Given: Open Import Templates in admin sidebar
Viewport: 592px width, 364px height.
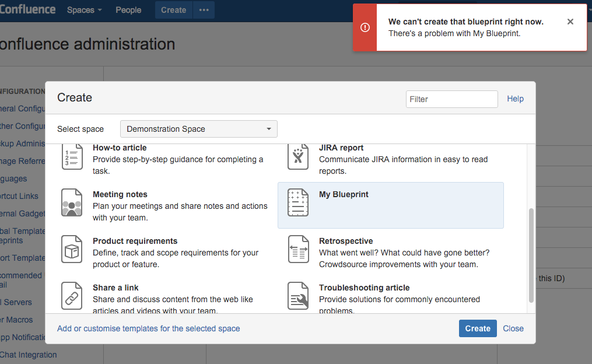Looking at the screenshot, I should 23,258.
